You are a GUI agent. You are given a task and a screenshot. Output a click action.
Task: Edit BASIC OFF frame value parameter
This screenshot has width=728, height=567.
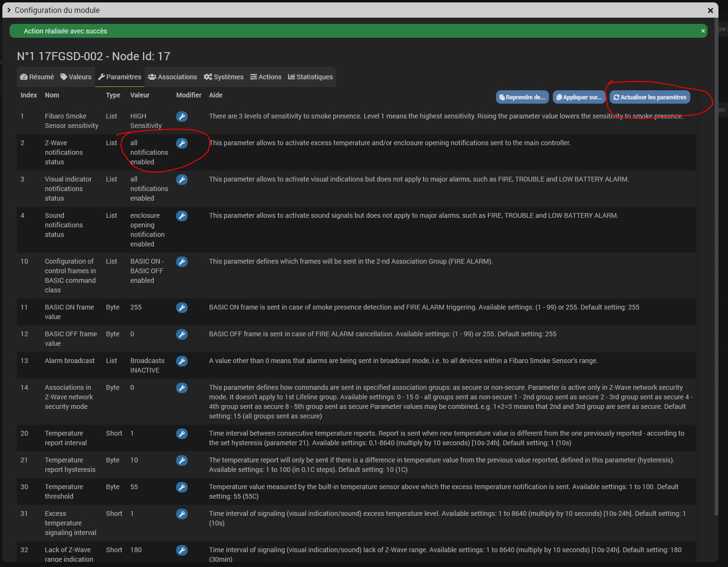[182, 334]
